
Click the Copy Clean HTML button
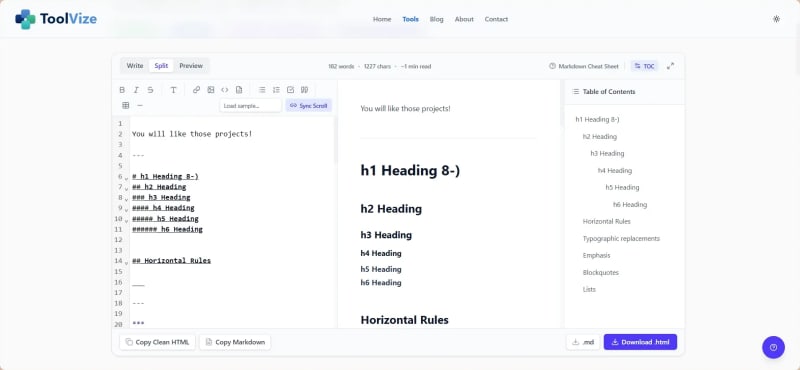tap(158, 342)
